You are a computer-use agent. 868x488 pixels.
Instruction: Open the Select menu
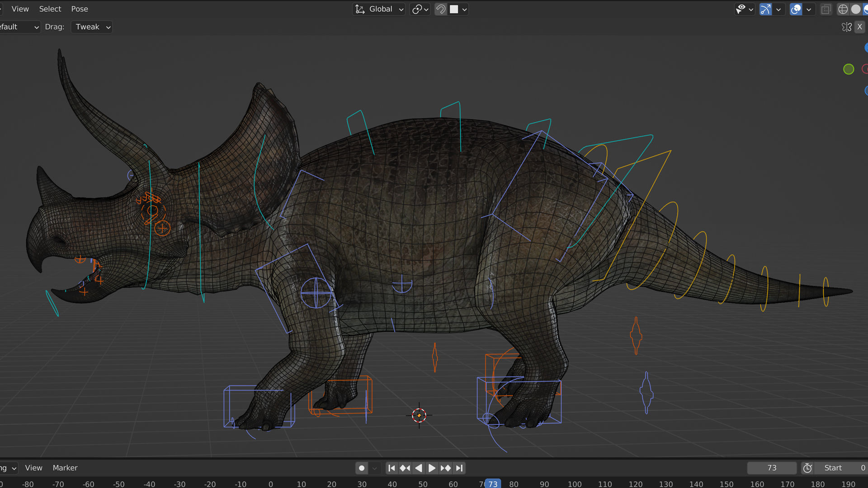[50, 9]
